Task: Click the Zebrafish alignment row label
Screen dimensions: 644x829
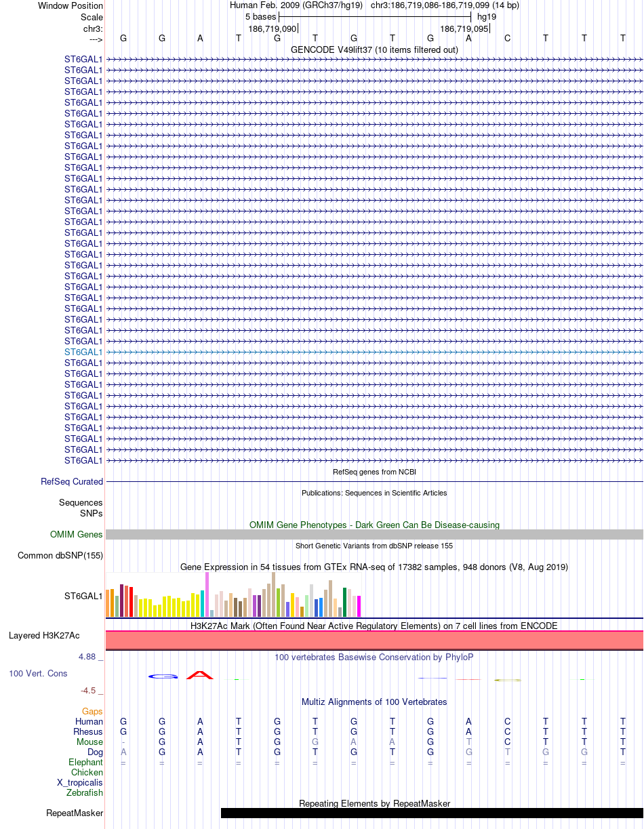Action: [x=85, y=793]
